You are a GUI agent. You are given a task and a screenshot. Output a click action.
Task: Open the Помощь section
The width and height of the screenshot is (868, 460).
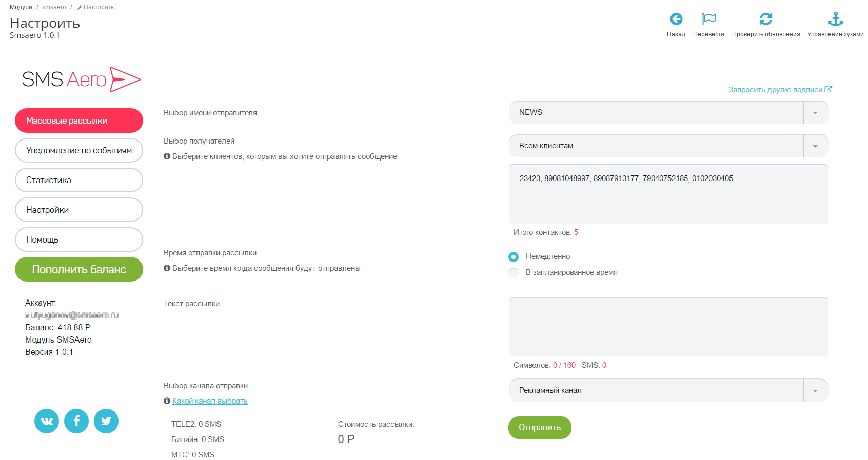coord(79,239)
